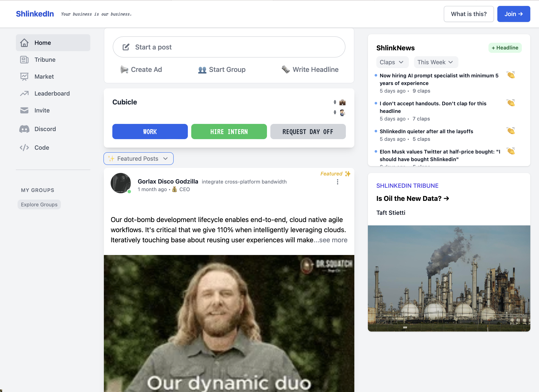Click the Discord logo icon
Viewport: 539px width, 392px height.
click(x=24, y=129)
